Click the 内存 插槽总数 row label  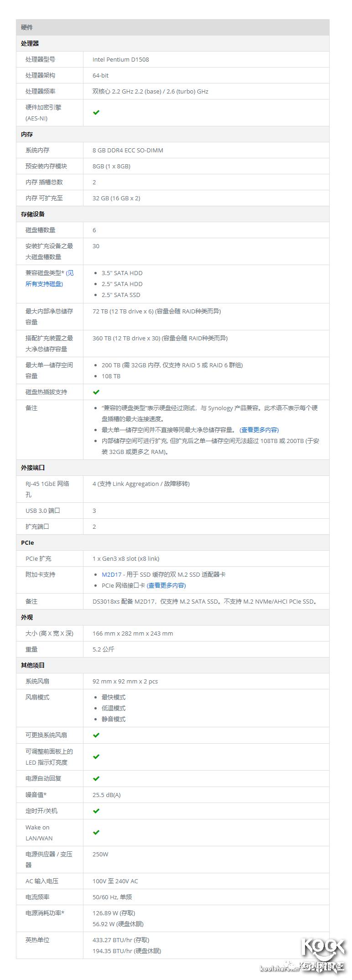tap(44, 182)
